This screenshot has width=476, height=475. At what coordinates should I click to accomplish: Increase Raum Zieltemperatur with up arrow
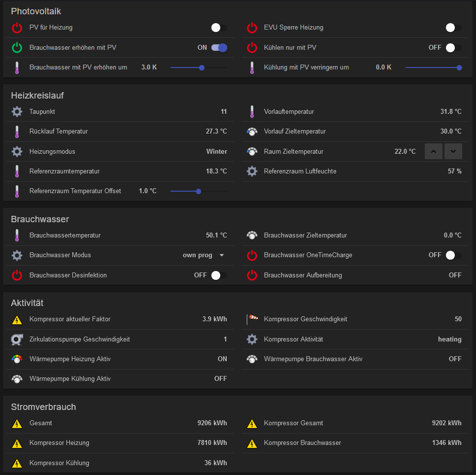[433, 151]
